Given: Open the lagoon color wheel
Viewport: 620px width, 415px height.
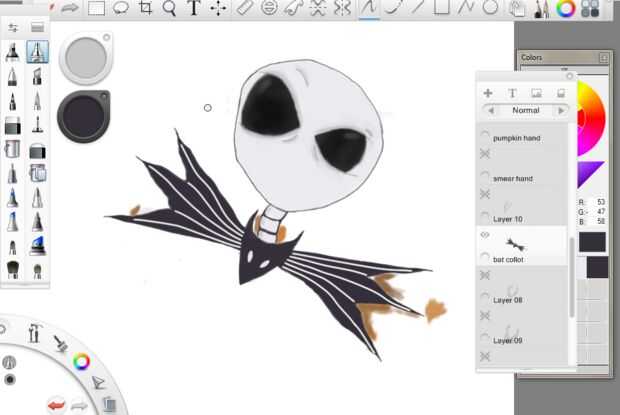Looking at the screenshot, I should (81, 362).
